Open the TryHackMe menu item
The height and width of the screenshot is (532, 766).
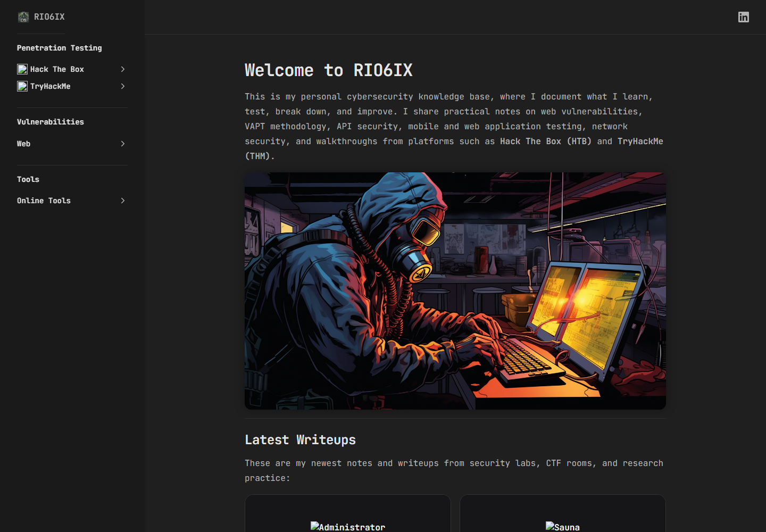point(50,86)
